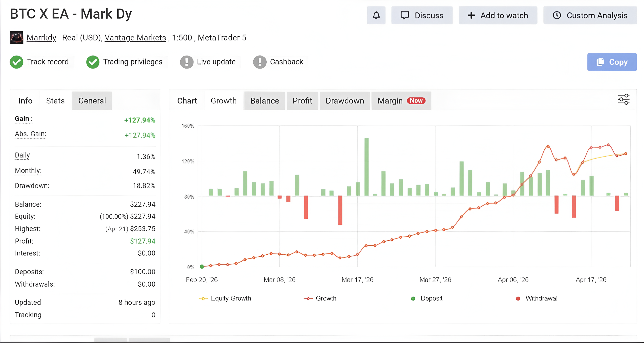Click the Trading privileges checkmark icon
This screenshot has height=343, width=644.
pyautogui.click(x=93, y=62)
